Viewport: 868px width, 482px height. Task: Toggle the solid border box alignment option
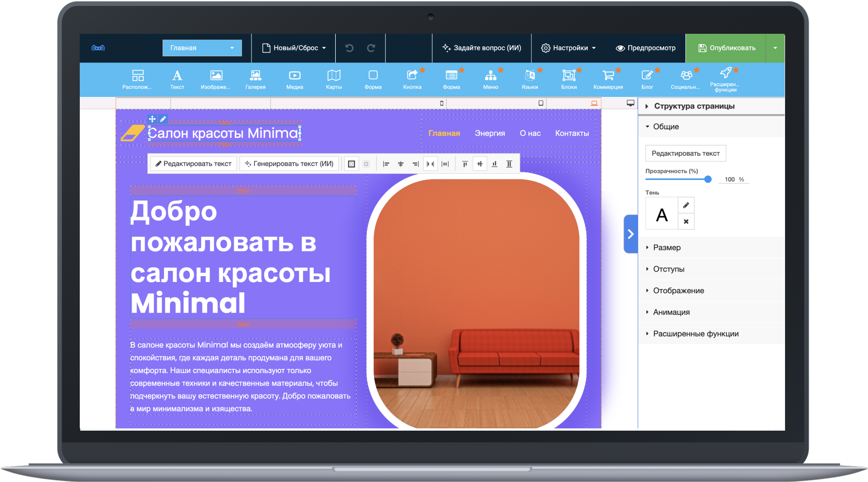[352, 164]
